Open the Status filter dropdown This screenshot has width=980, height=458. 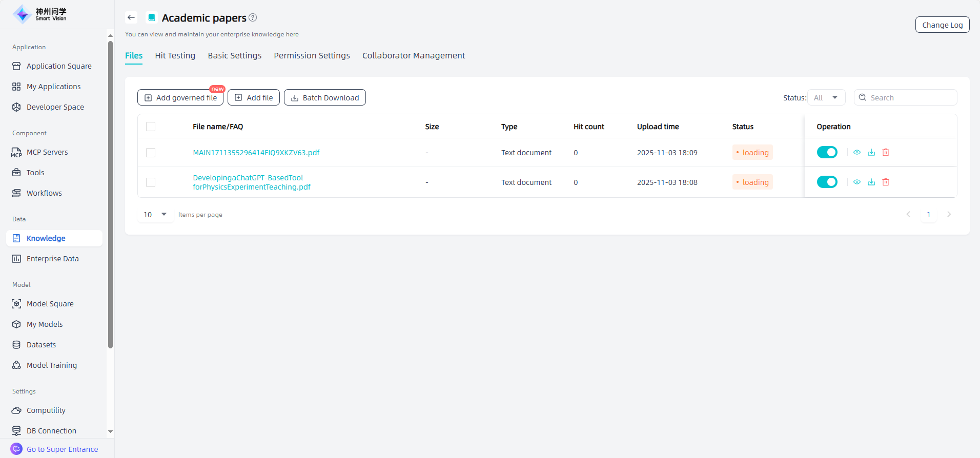coord(826,97)
